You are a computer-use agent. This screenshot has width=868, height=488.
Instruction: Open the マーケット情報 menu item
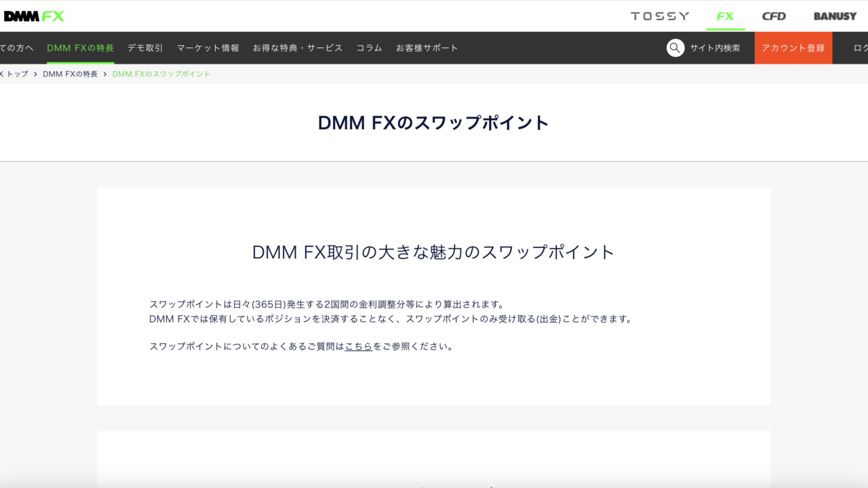(x=208, y=48)
